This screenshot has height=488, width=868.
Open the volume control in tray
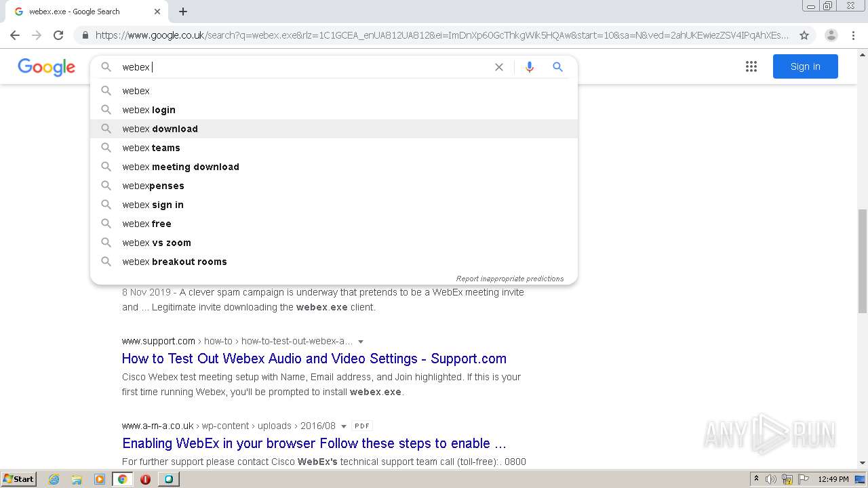point(771,479)
